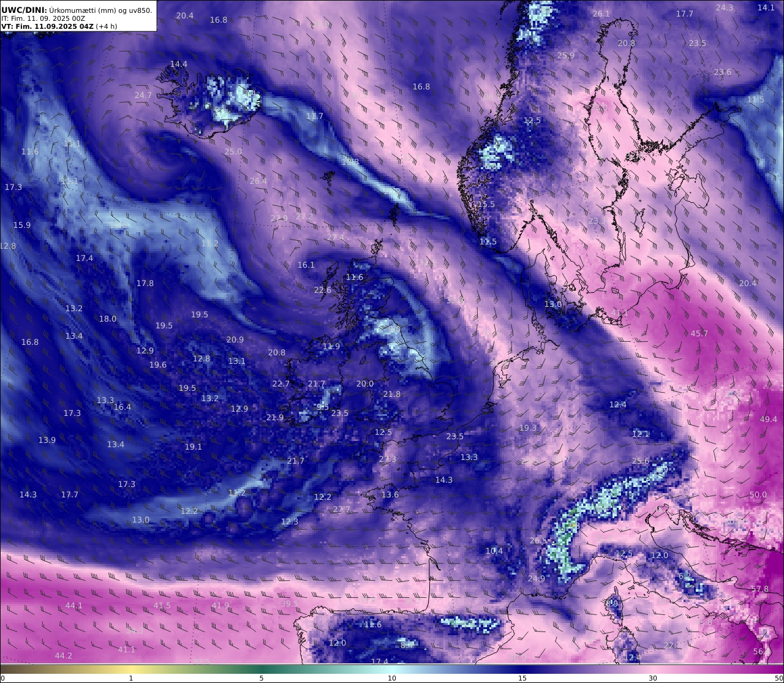Click the 19.3 value over the Netherlands

point(528,428)
